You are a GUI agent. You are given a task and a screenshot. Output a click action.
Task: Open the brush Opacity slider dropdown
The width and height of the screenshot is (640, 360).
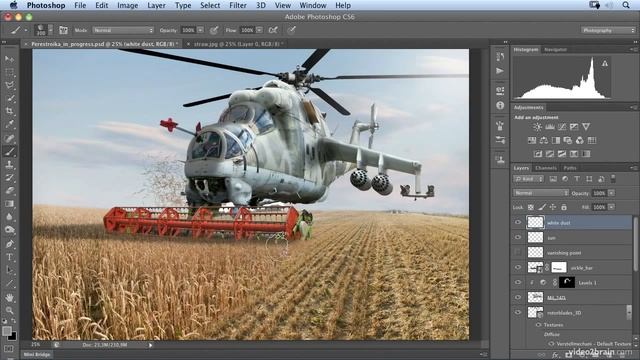click(200, 30)
